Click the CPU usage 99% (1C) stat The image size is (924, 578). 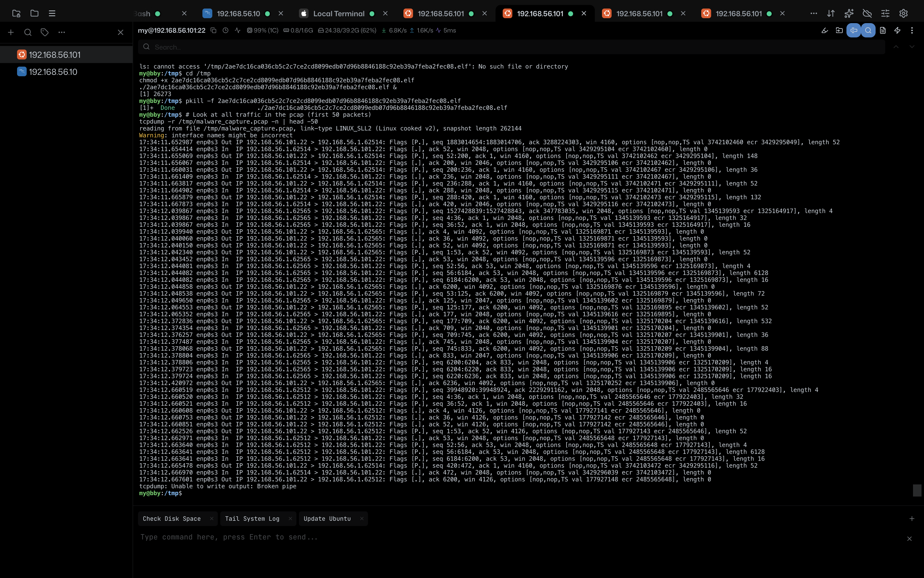tap(262, 30)
